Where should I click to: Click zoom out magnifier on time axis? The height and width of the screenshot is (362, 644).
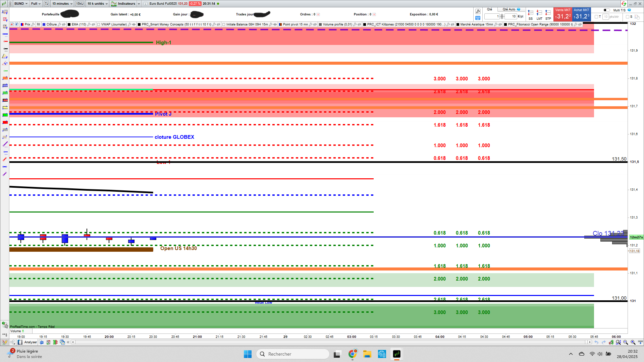pos(626,342)
